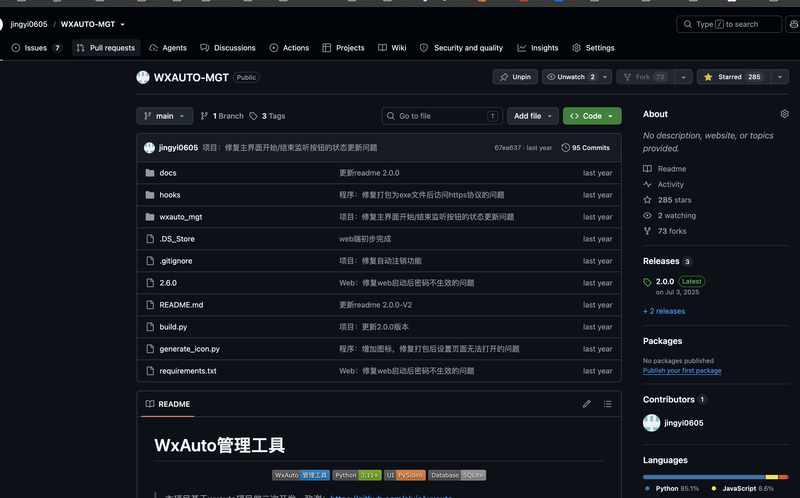
Task: Open the Projects tab
Action: 343,48
